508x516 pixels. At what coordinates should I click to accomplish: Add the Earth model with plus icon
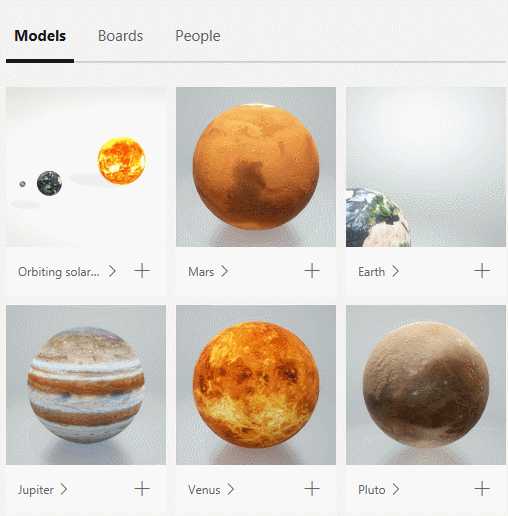[x=482, y=271]
